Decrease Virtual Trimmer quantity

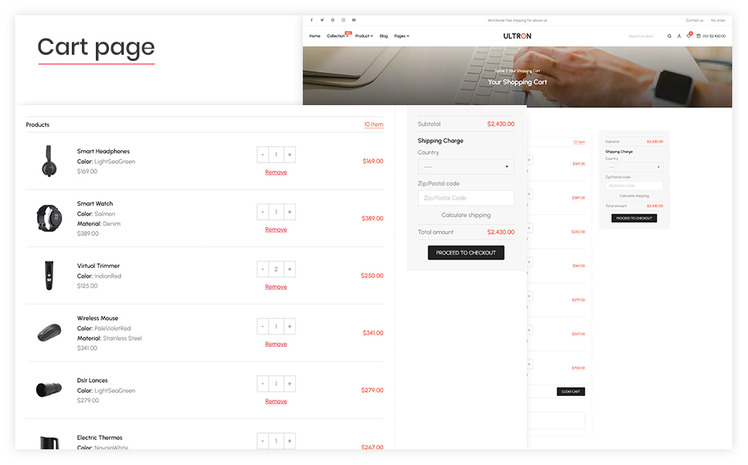pyautogui.click(x=263, y=269)
